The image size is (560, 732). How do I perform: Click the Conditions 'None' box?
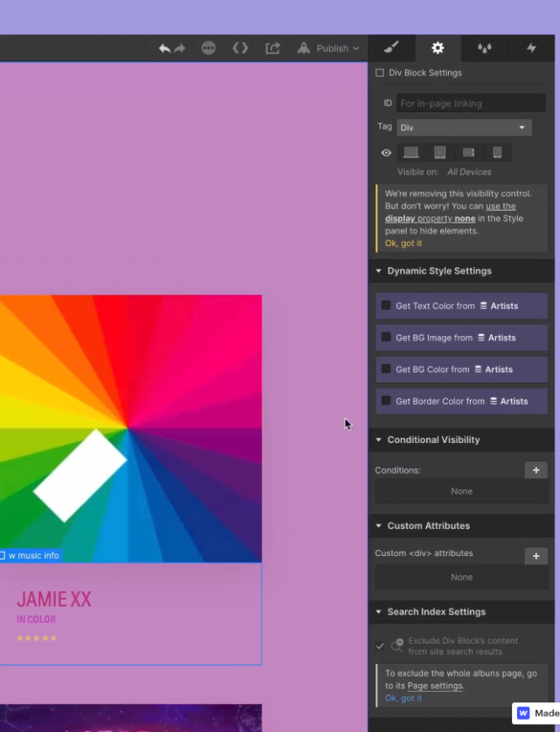[x=461, y=491]
